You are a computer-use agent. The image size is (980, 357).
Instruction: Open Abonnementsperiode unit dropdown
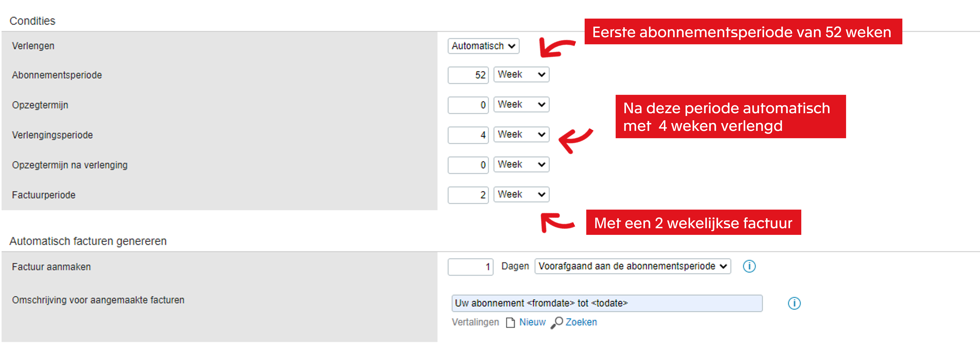click(x=521, y=75)
